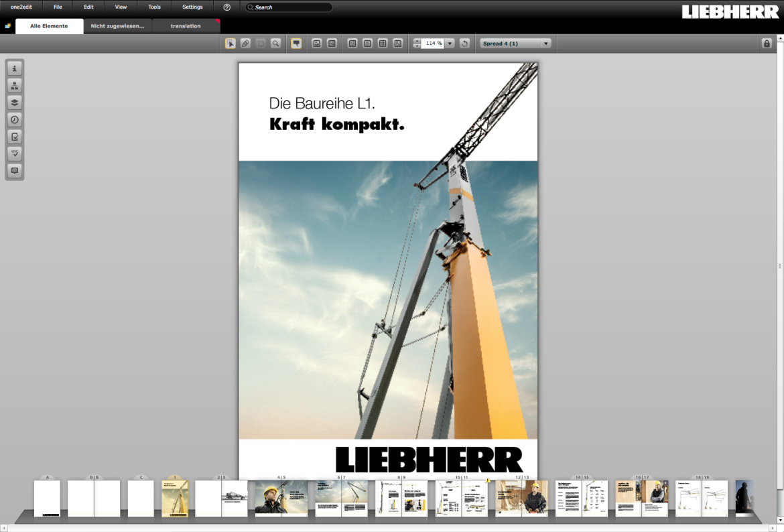Screen dimensions: 784x532
Task: Click the Search field
Action: pyautogui.click(x=289, y=7)
